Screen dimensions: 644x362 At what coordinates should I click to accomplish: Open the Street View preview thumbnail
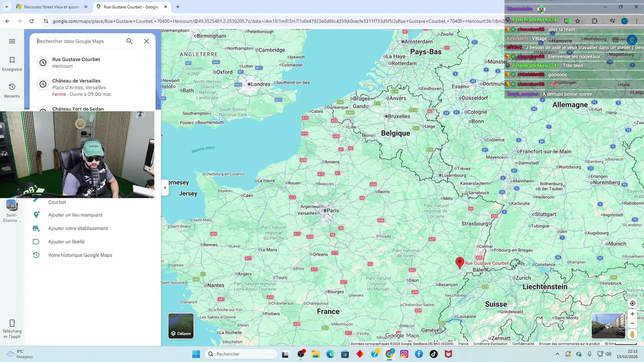(608, 326)
